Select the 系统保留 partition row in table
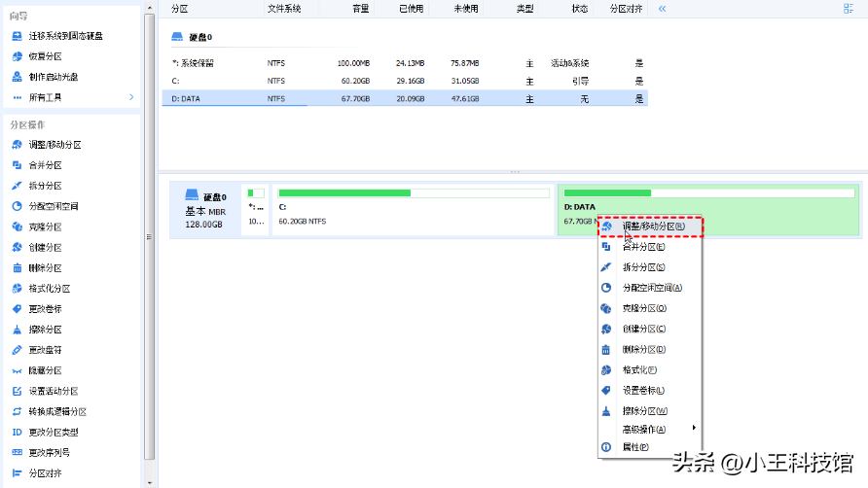This screenshot has height=488, width=868. 405,63
